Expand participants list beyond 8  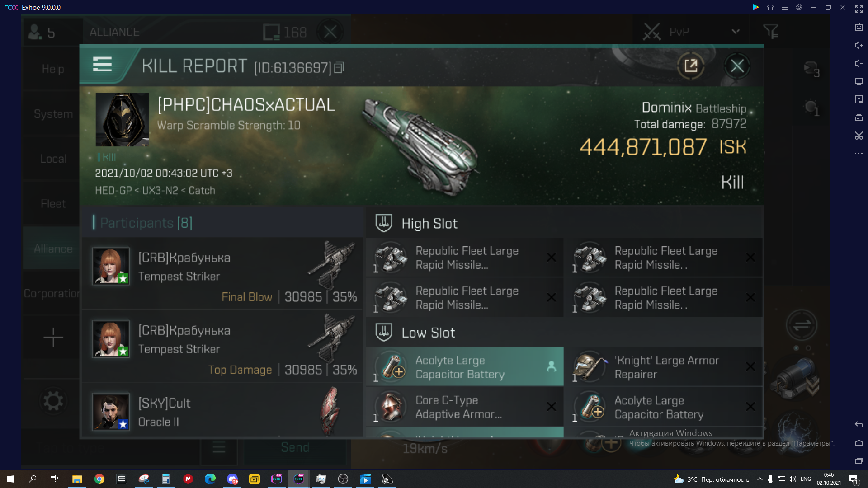click(x=146, y=222)
